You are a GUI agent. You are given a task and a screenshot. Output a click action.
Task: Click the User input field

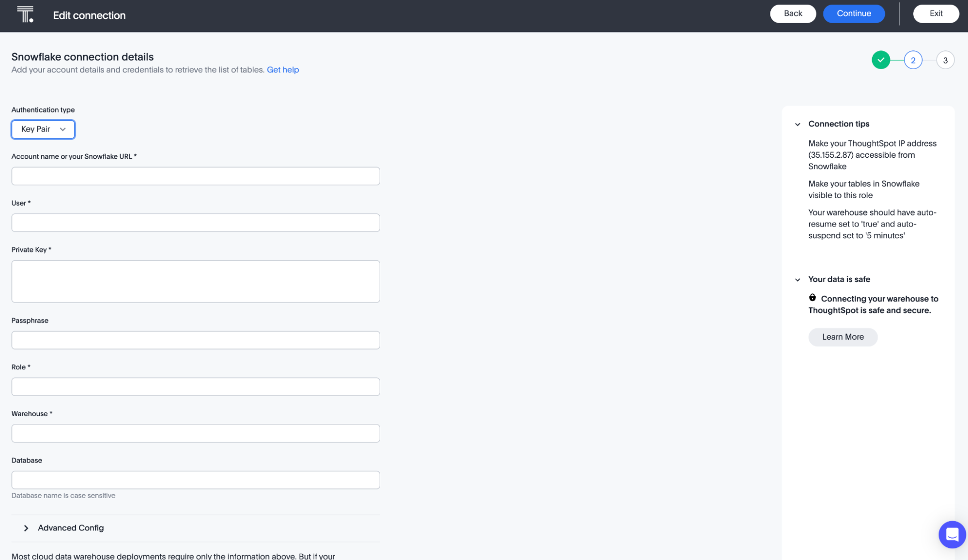[195, 223]
